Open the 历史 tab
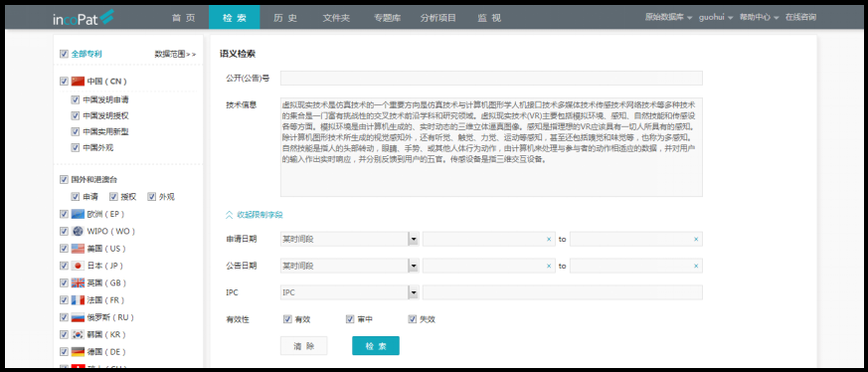The height and width of the screenshot is (372, 868). pyautogui.click(x=285, y=18)
